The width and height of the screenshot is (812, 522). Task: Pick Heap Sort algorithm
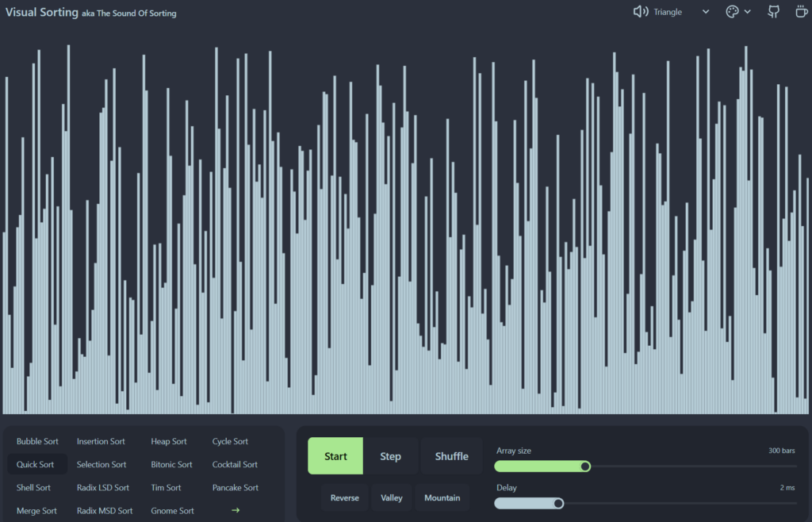169,442
